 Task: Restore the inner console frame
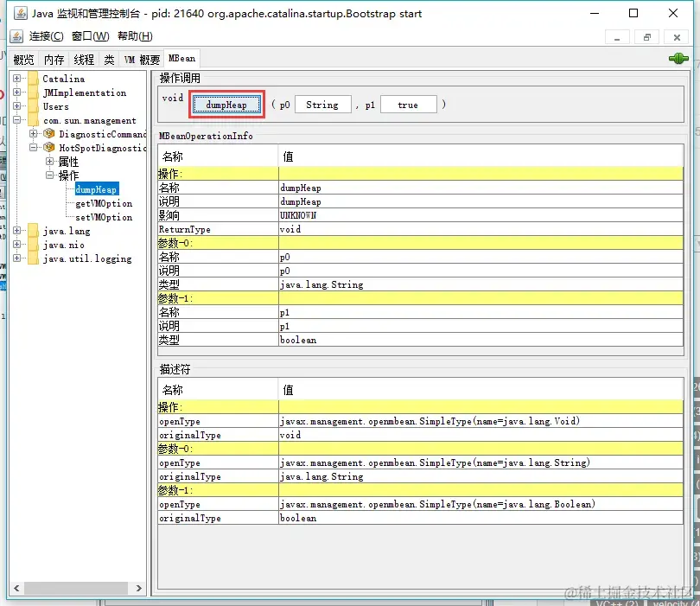647,37
